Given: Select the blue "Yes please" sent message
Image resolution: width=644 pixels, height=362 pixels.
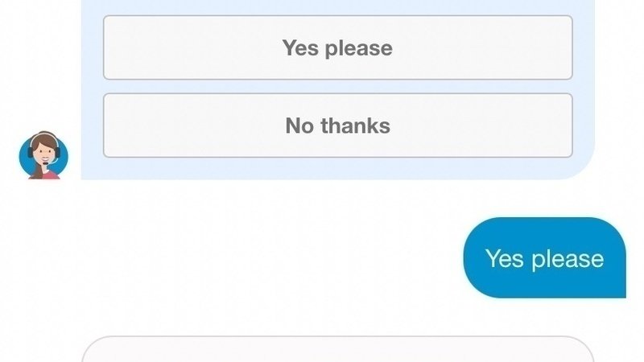Looking at the screenshot, I should (x=544, y=258).
